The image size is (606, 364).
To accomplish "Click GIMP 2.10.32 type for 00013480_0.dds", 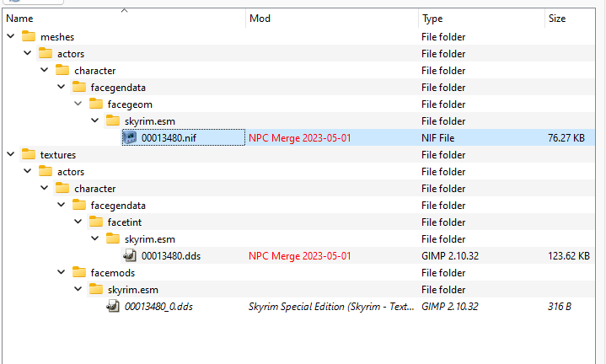I will (x=450, y=307).
